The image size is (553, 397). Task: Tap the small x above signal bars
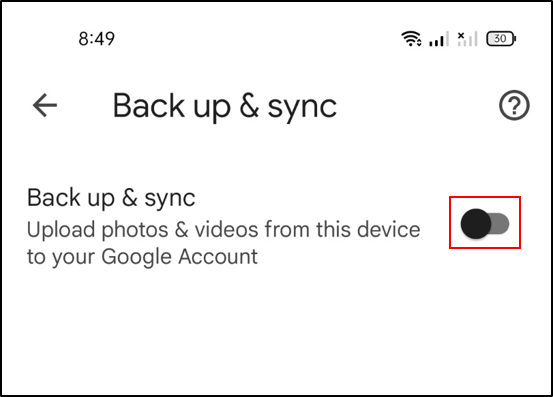[x=461, y=35]
